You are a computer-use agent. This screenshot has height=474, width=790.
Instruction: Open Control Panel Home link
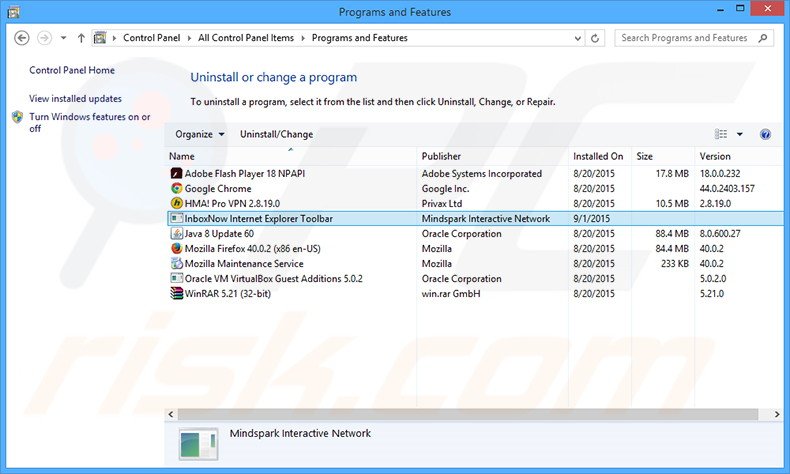[x=72, y=70]
